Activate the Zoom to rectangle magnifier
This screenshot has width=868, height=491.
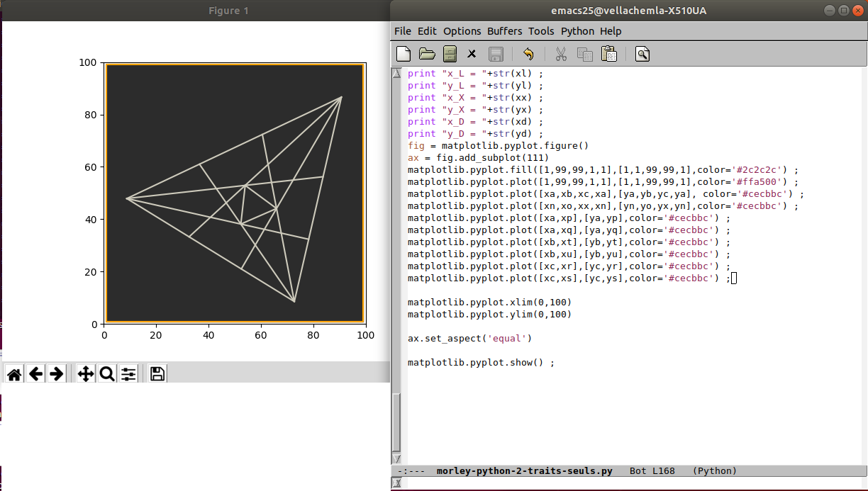coord(107,373)
